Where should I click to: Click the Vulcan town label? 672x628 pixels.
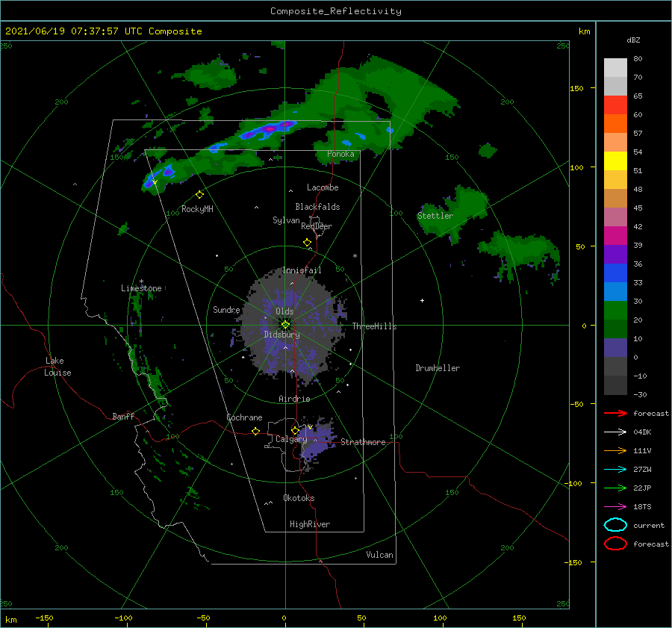click(380, 555)
